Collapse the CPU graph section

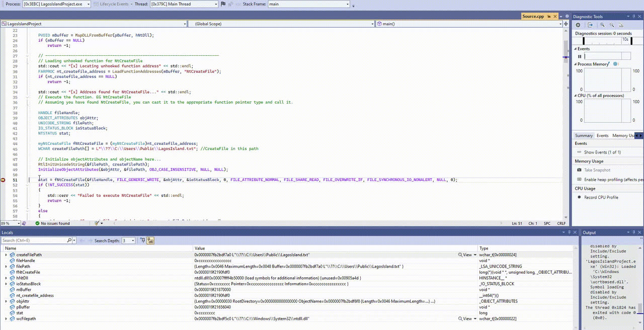point(576,96)
